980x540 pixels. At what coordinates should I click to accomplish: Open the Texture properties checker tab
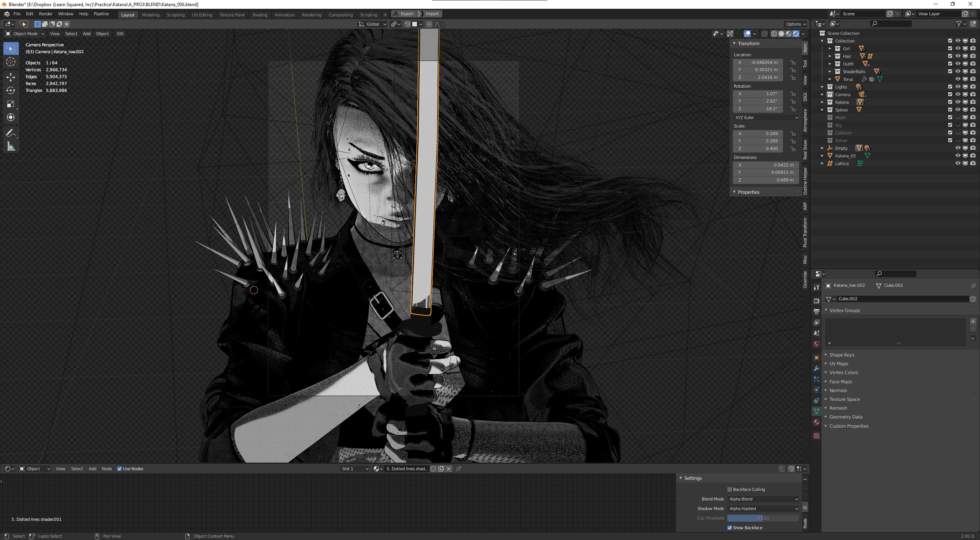pyautogui.click(x=817, y=436)
